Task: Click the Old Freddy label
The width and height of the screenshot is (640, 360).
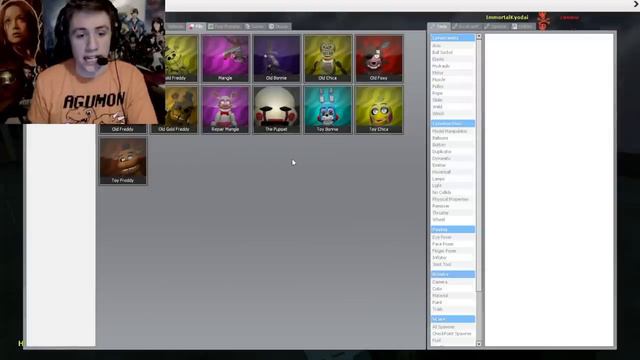Action: (123, 129)
